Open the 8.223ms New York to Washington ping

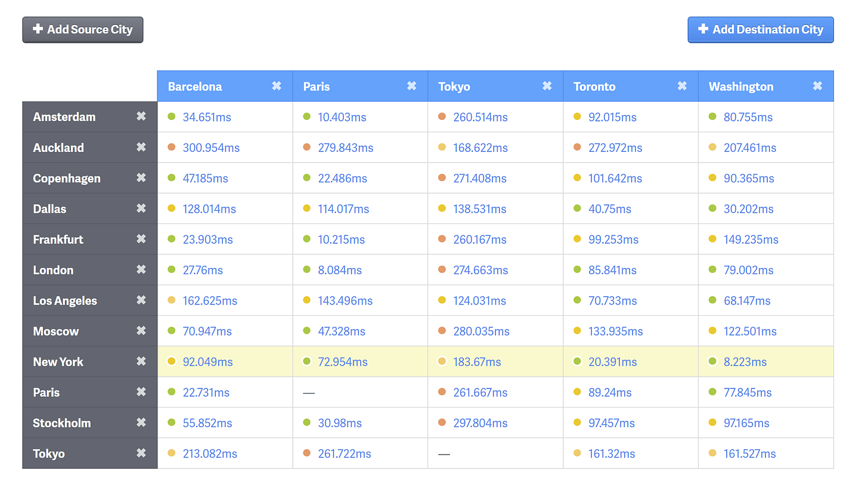745,362
